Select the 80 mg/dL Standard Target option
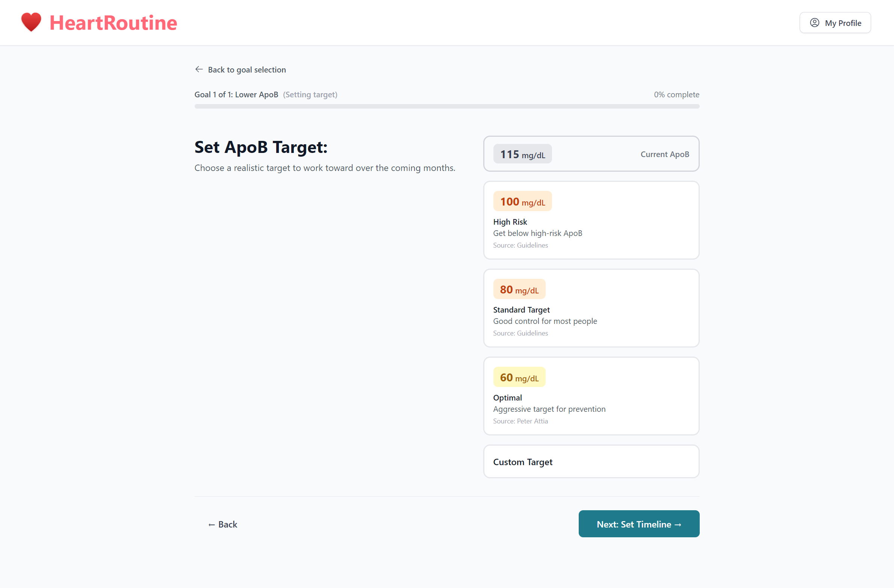894x588 pixels. (x=591, y=308)
